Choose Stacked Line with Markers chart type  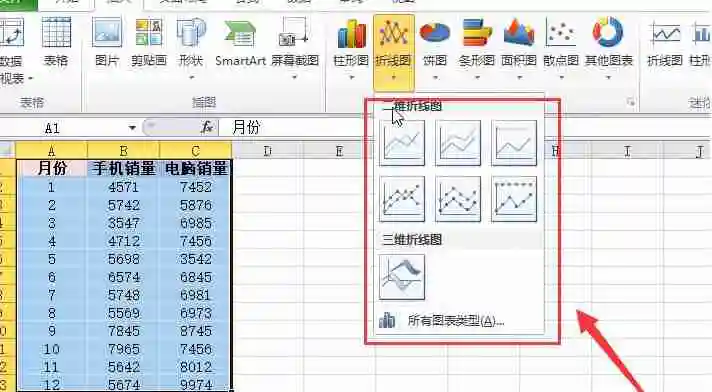[458, 199]
